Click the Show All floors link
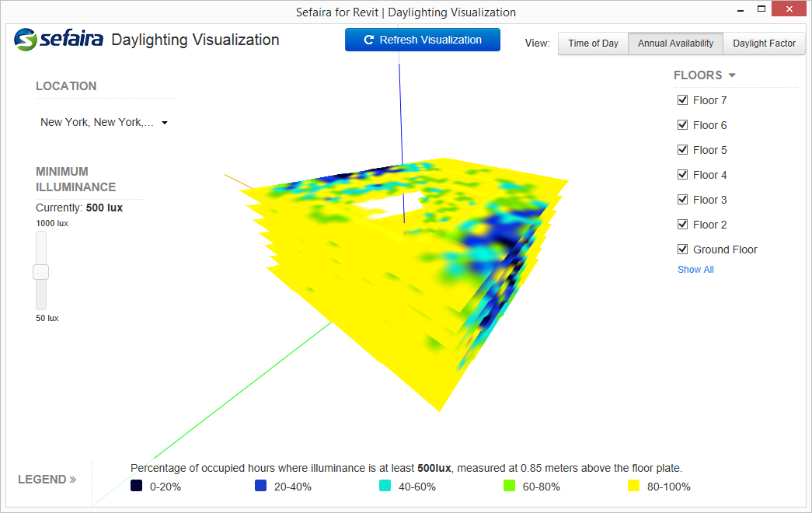The image size is (812, 513). click(695, 270)
